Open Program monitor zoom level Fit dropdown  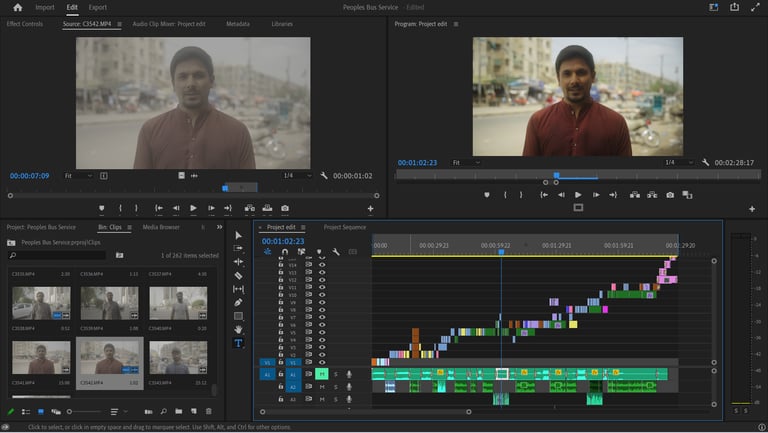click(x=466, y=162)
